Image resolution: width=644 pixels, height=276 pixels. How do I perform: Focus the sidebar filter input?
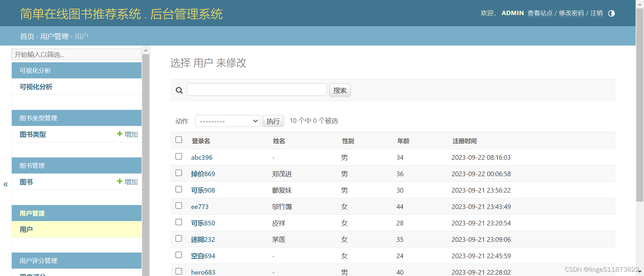coord(76,54)
